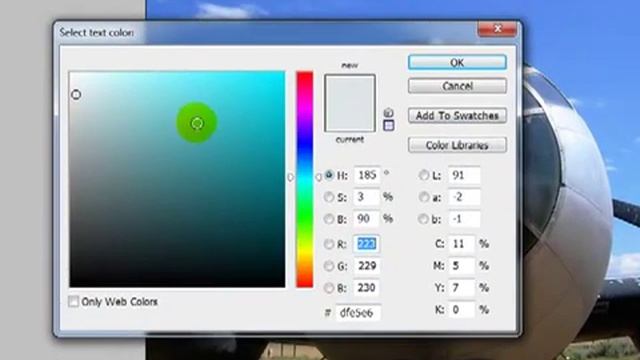Select the H hue radio button
640x360 pixels.
(329, 175)
